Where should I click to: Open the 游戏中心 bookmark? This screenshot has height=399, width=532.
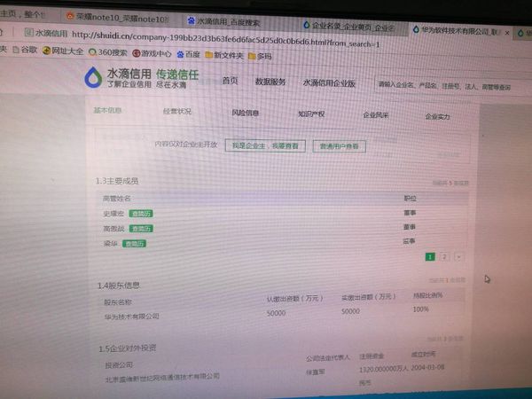pos(152,53)
